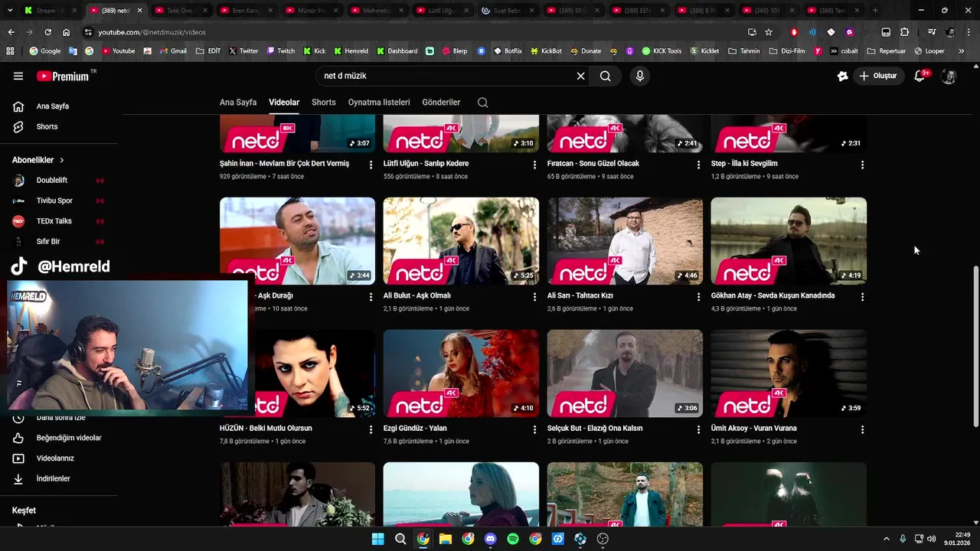This screenshot has height=551, width=980.
Task: Select the Videolar channel tab
Action: [284, 102]
